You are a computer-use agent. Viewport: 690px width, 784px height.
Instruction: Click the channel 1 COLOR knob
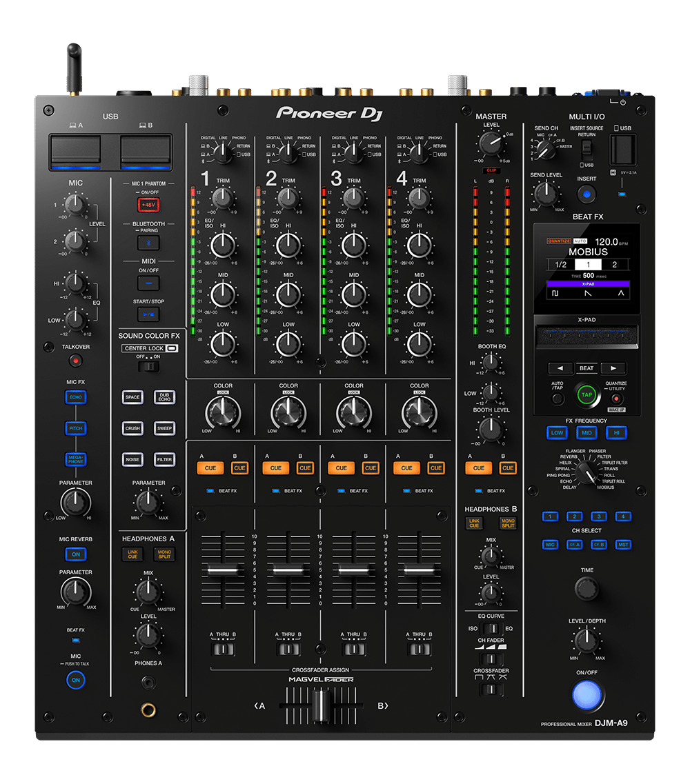tap(223, 412)
